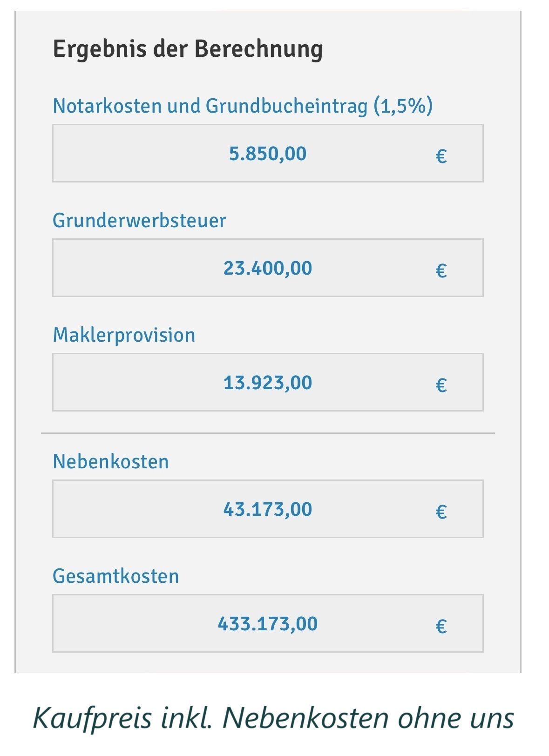Click the Maklerprovision field showing 13.923,00
This screenshot has height=756, width=549.
point(268,382)
